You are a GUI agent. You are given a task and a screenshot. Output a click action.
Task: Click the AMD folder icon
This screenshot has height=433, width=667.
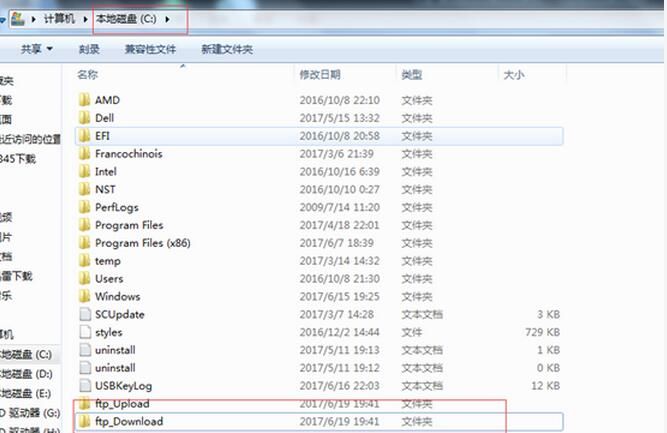pyautogui.click(x=84, y=100)
